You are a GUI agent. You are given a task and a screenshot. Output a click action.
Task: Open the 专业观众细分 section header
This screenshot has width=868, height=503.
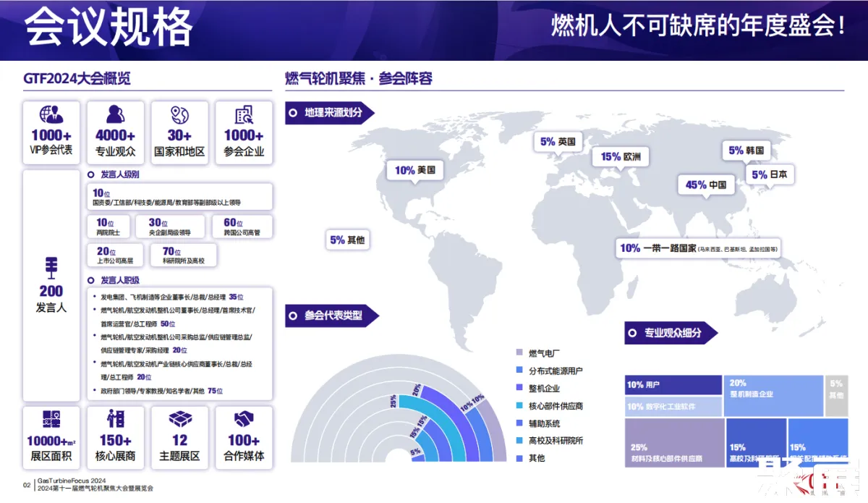tap(671, 333)
